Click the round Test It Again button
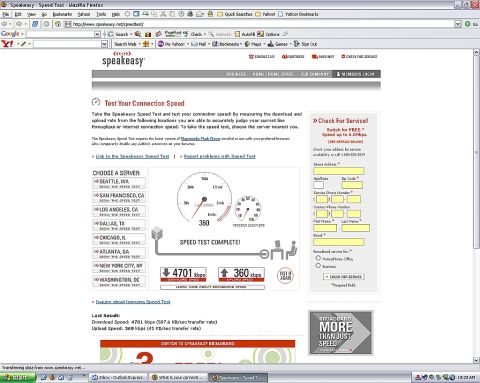 point(285,276)
